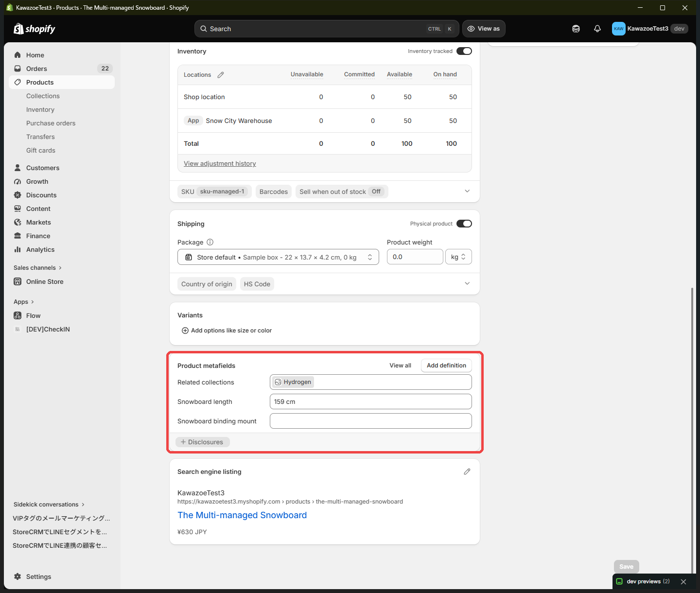The height and width of the screenshot is (593, 700).
Task: Click the [DEV]CheckIN app icon
Action: point(17,329)
